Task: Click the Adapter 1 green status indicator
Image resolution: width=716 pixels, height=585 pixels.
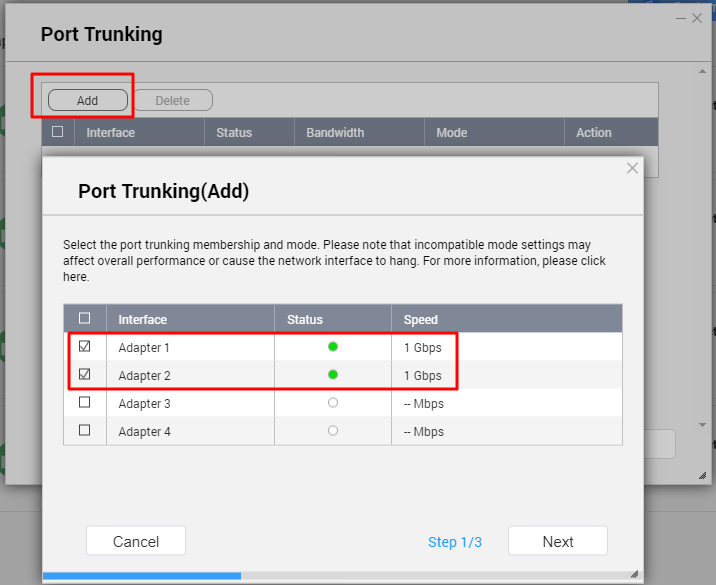Action: coord(333,347)
